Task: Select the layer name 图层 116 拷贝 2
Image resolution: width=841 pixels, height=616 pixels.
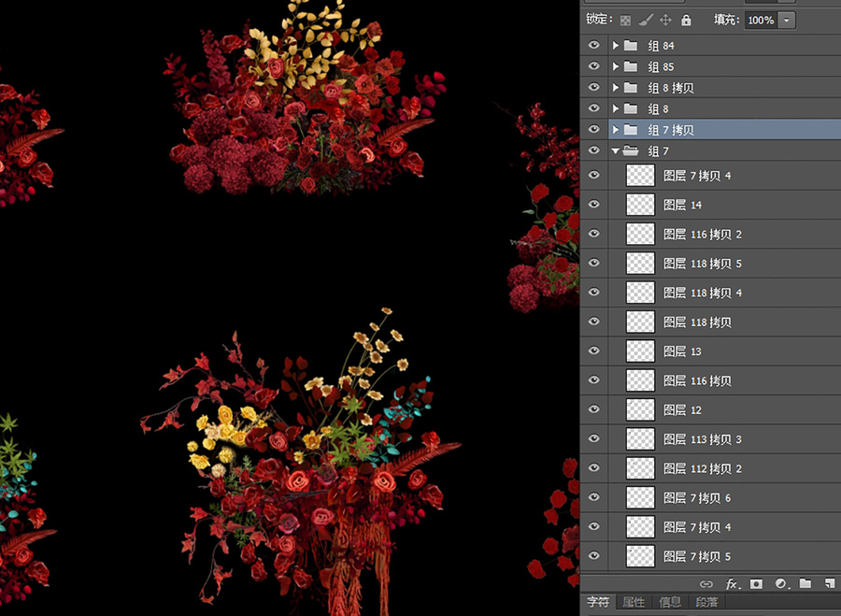Action: click(x=703, y=235)
